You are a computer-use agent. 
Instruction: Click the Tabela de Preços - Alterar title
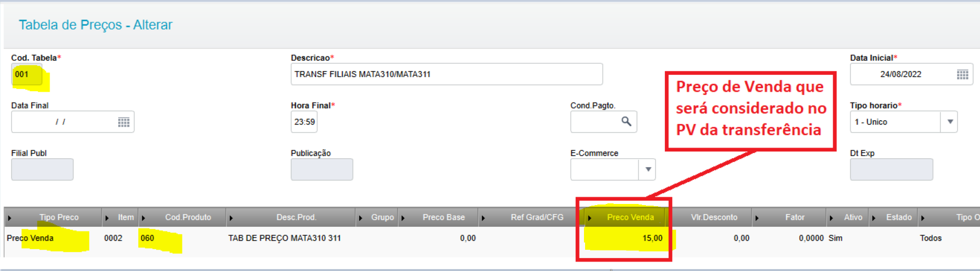tap(95, 25)
